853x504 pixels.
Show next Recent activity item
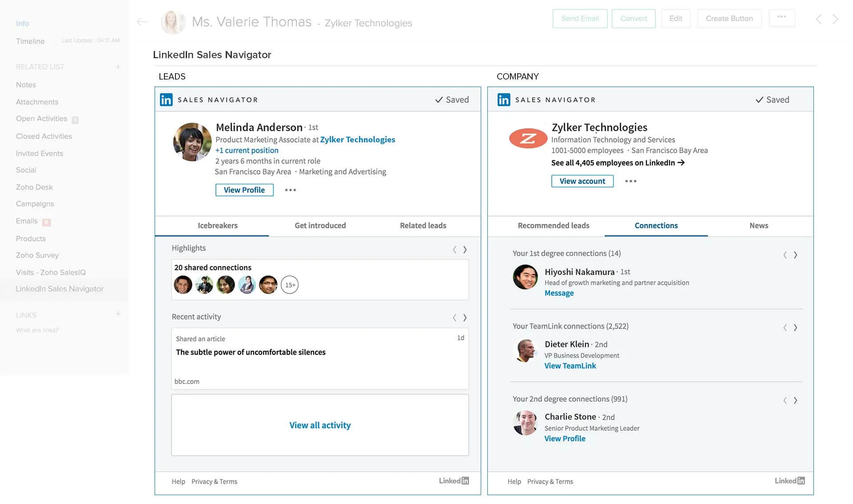[x=465, y=317]
